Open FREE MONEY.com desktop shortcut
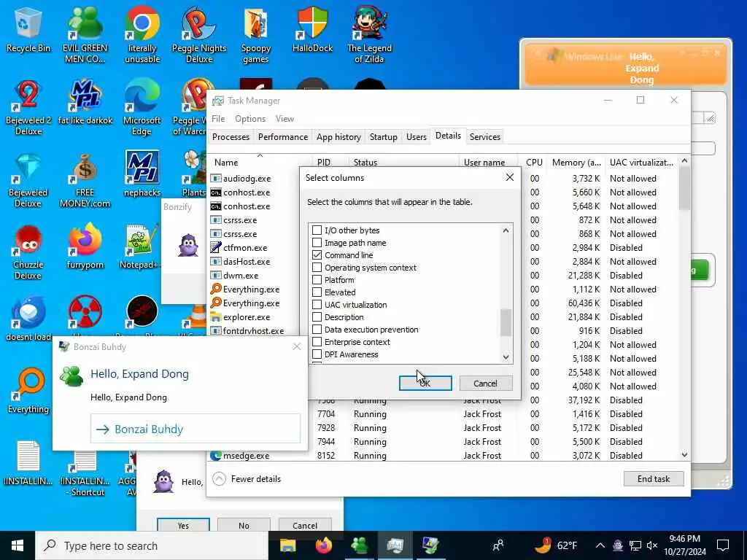747x560 pixels. point(85,181)
